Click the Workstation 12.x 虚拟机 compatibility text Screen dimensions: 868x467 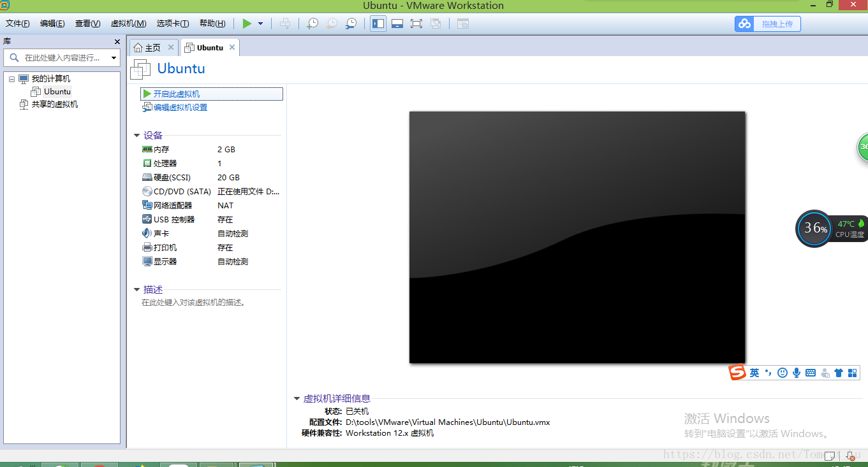(390, 433)
